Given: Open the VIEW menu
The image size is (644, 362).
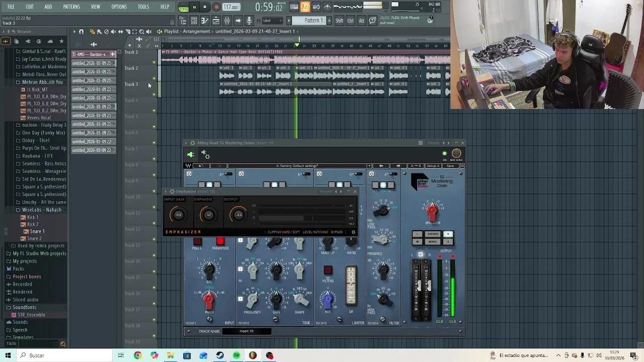Looking at the screenshot, I should pos(95,7).
